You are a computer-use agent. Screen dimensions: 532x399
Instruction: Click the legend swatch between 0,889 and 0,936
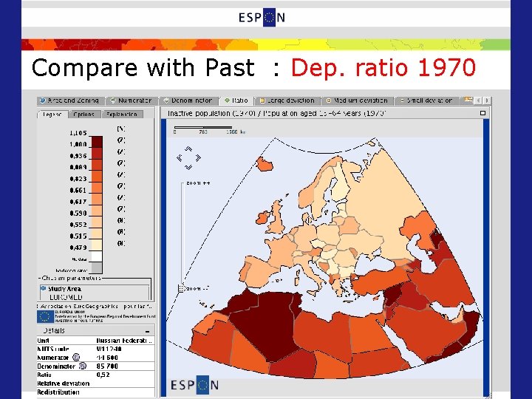tap(97, 165)
